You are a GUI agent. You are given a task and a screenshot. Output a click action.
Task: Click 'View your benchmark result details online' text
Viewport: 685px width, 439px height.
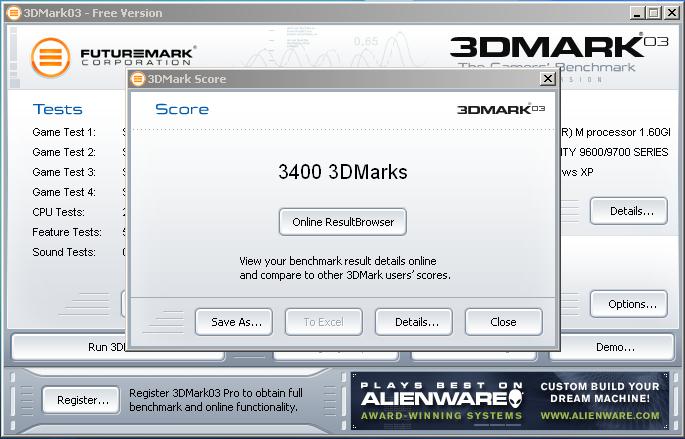[x=338, y=261]
